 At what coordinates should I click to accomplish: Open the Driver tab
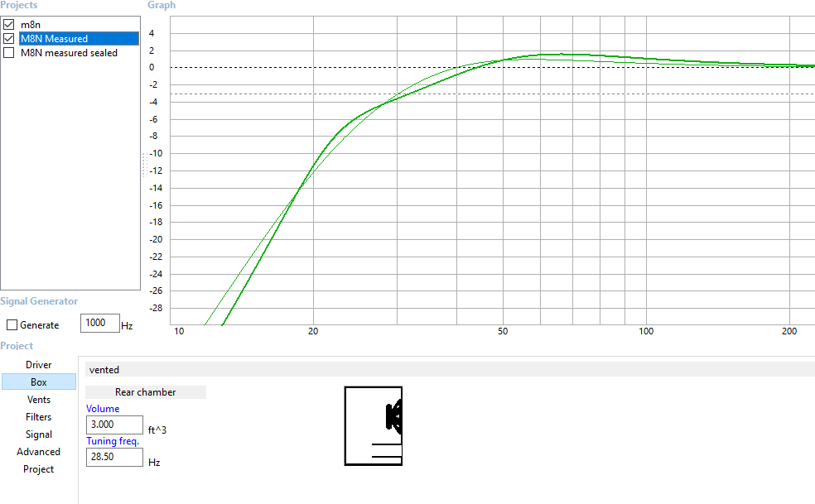[x=38, y=365]
